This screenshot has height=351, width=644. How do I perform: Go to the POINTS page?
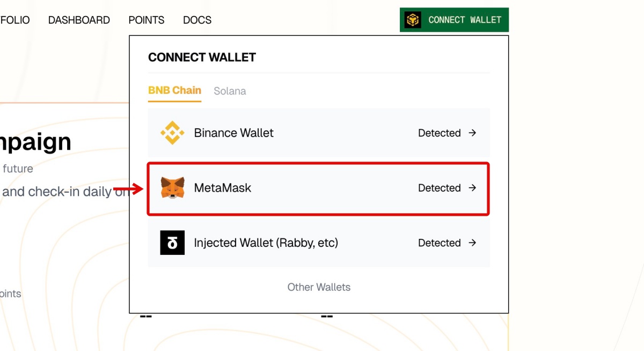(x=147, y=20)
